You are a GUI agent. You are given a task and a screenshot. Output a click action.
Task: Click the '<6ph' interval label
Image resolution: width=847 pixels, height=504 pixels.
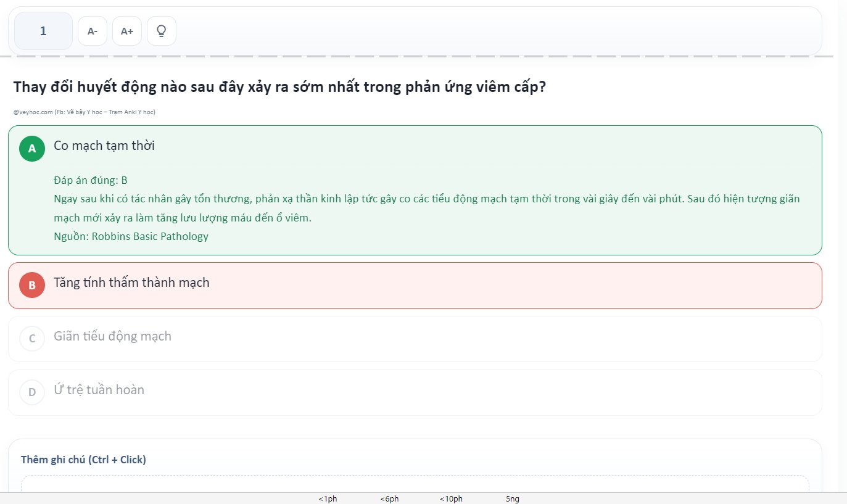[389, 499]
